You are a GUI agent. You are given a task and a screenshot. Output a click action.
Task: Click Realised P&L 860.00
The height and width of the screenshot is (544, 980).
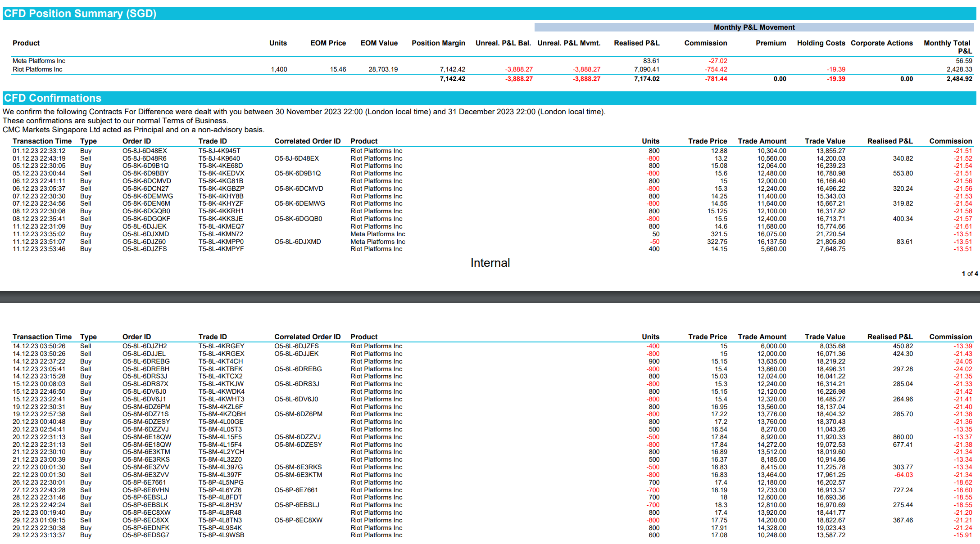click(903, 437)
